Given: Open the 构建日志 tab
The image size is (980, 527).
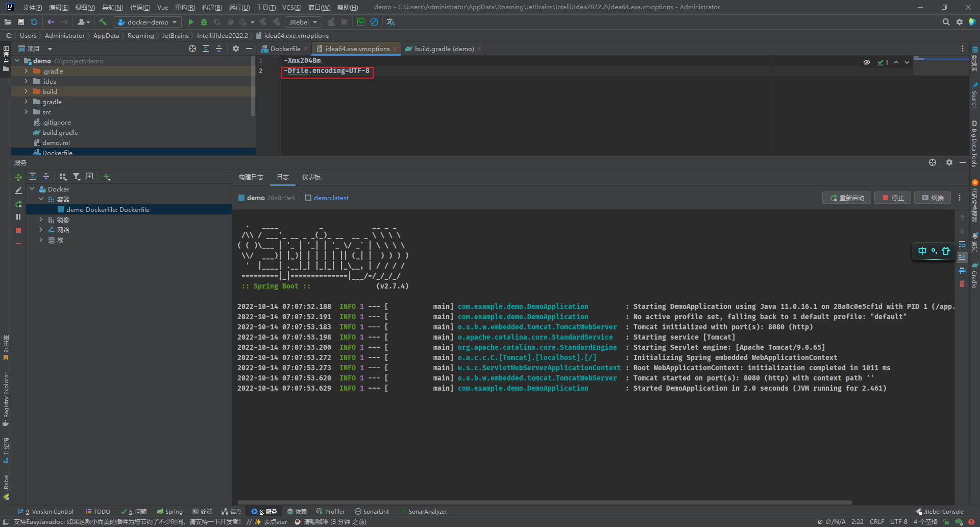Looking at the screenshot, I should (251, 177).
